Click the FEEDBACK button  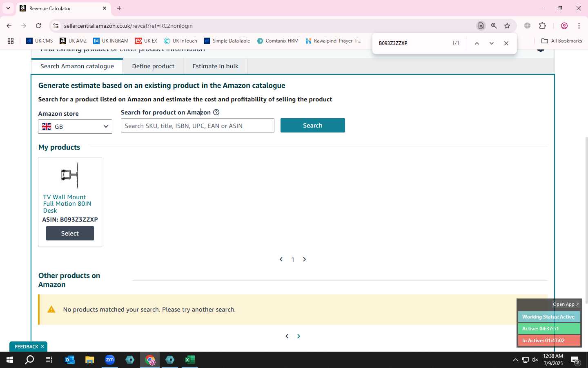point(27,347)
